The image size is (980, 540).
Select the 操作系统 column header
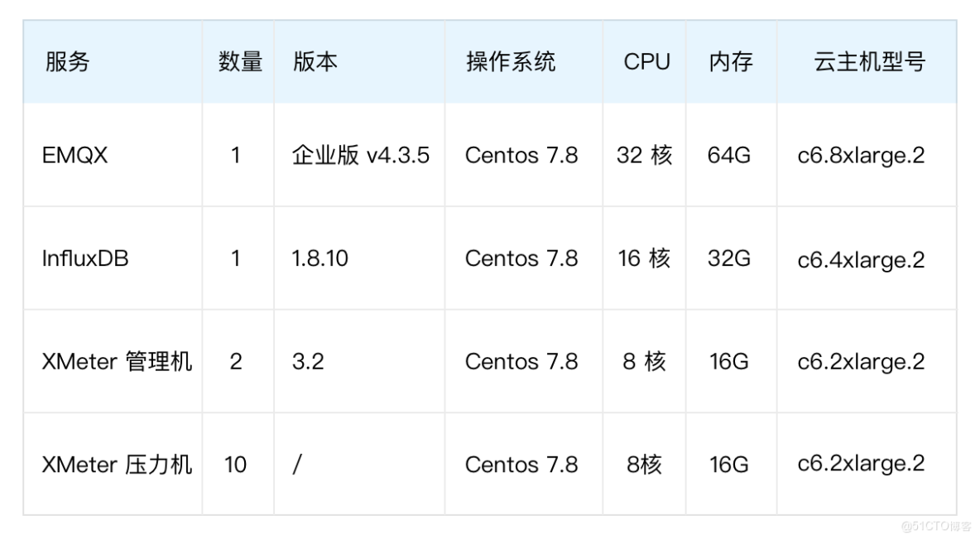pyautogui.click(x=511, y=62)
